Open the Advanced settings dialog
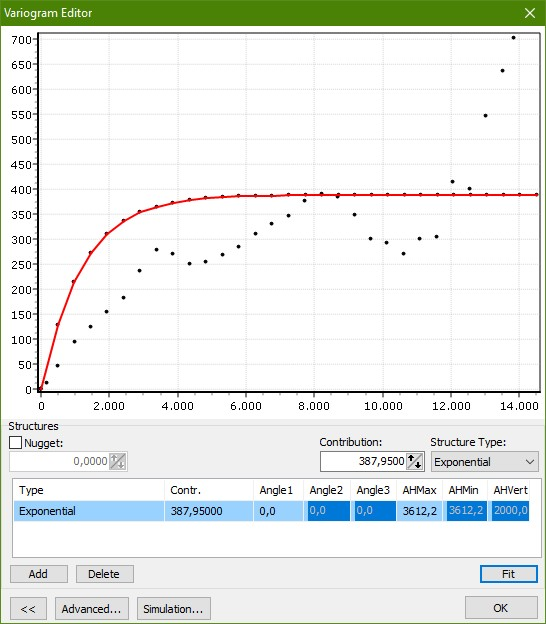Screen dimensions: 546x624 click(x=92, y=608)
